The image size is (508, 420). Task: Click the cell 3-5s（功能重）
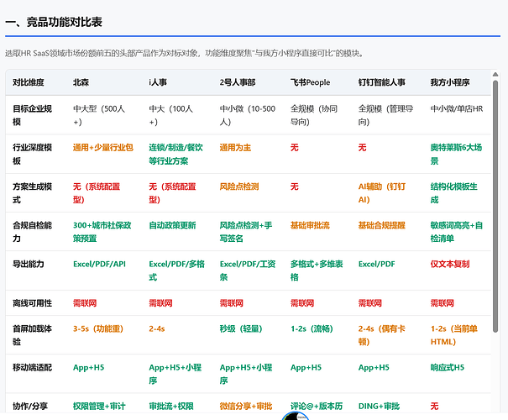(x=98, y=328)
